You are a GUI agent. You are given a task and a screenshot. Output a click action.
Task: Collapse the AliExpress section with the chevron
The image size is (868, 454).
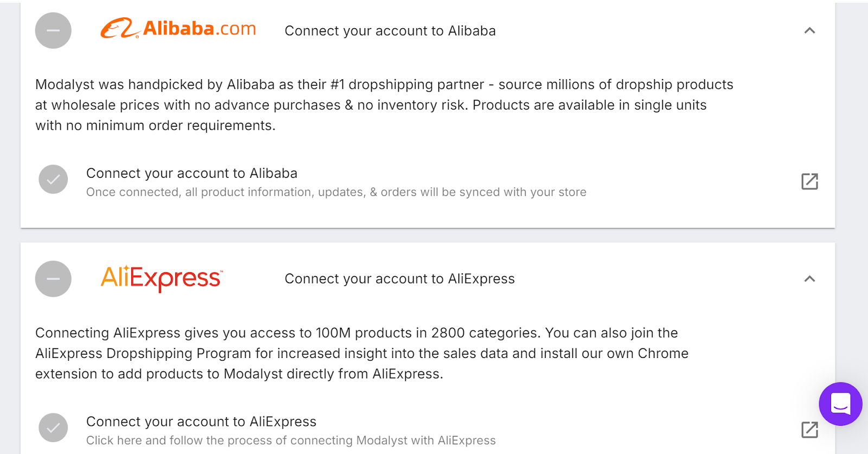point(809,279)
